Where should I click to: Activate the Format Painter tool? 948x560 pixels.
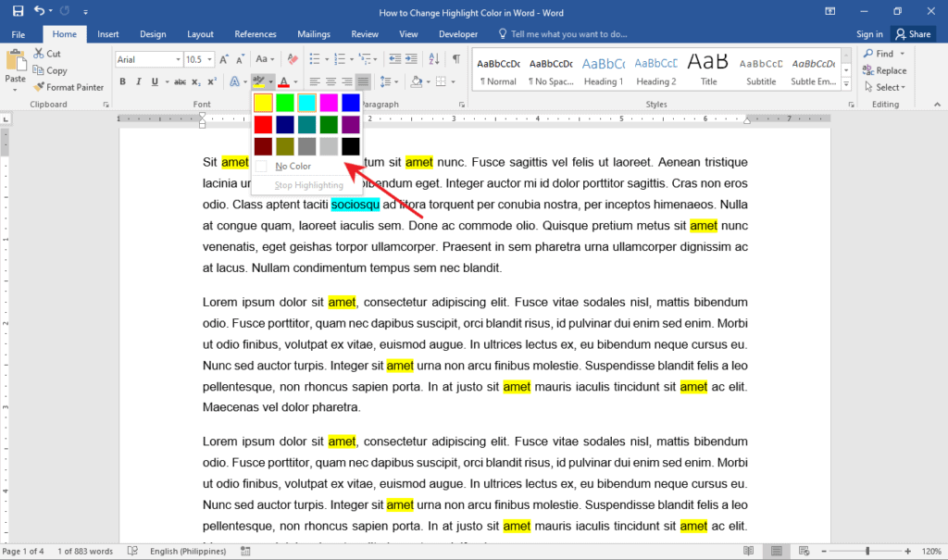[69, 87]
